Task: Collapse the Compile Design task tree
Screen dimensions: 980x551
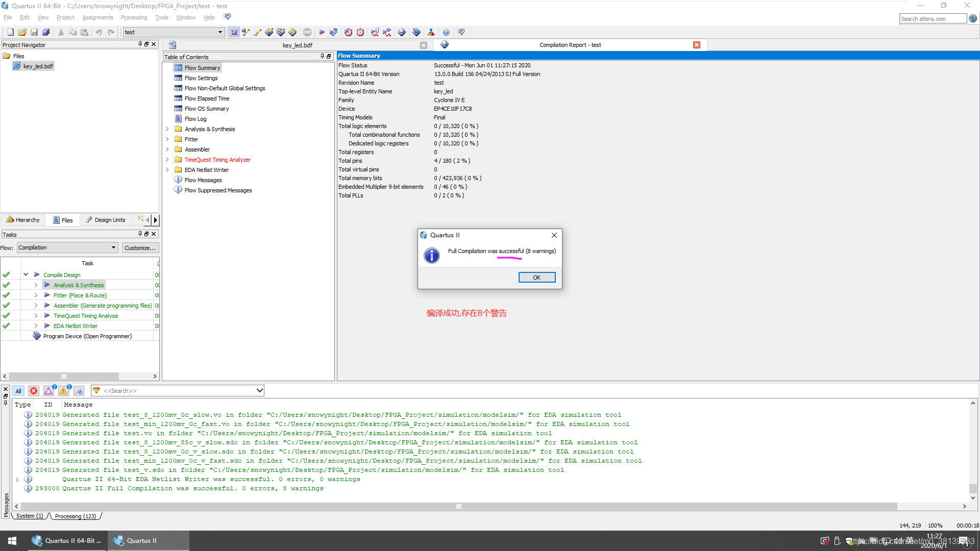Action: click(26, 274)
